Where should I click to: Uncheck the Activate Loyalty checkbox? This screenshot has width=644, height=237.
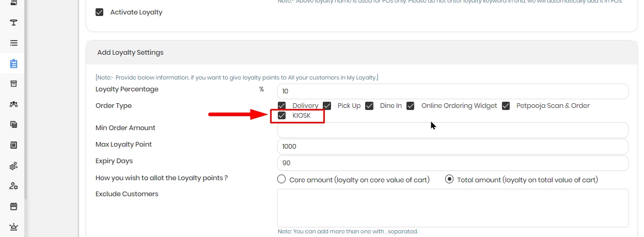pos(100,12)
